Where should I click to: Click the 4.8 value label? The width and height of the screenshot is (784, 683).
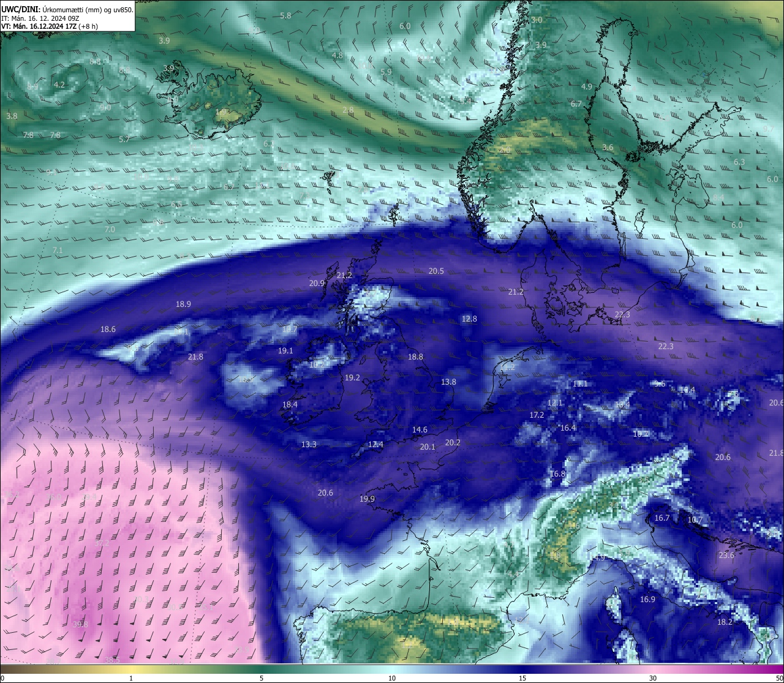[x=337, y=55]
